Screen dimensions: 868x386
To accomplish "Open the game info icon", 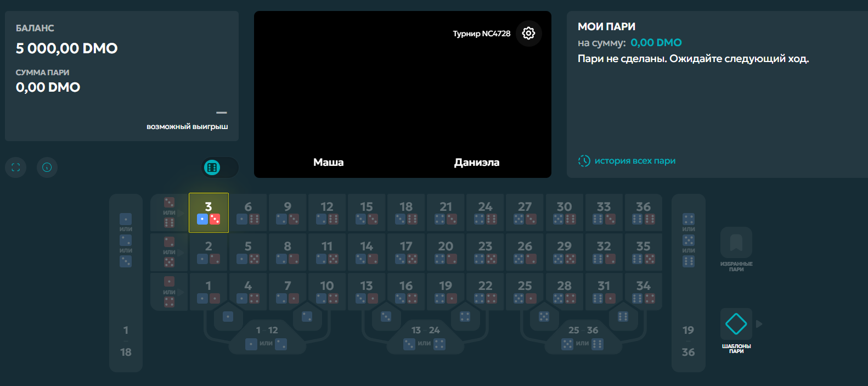I will click(x=47, y=167).
